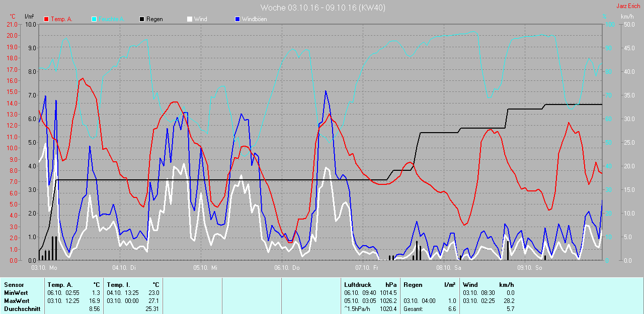Click the chart title Woche 03.10.16 - 09.10.16
The width and height of the screenshot is (644, 314).
click(323, 8)
